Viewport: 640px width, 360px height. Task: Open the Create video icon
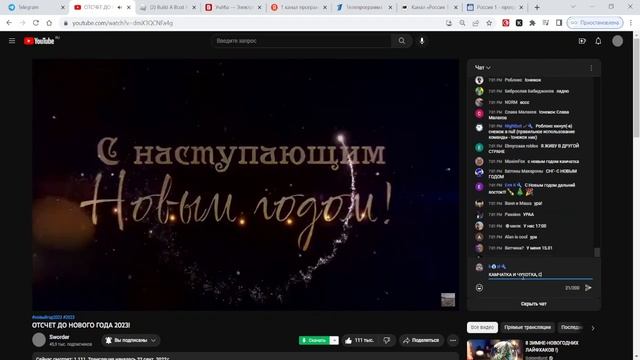pyautogui.click(x=582, y=41)
